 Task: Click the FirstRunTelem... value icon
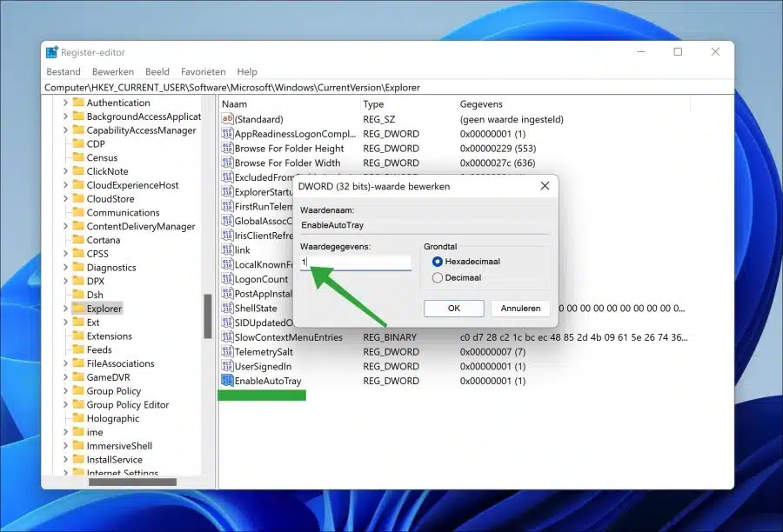click(227, 206)
